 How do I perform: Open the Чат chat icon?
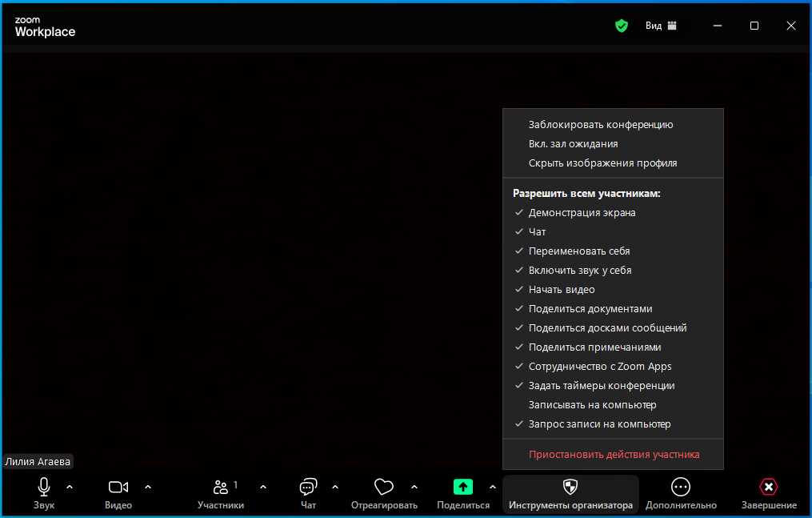click(308, 488)
